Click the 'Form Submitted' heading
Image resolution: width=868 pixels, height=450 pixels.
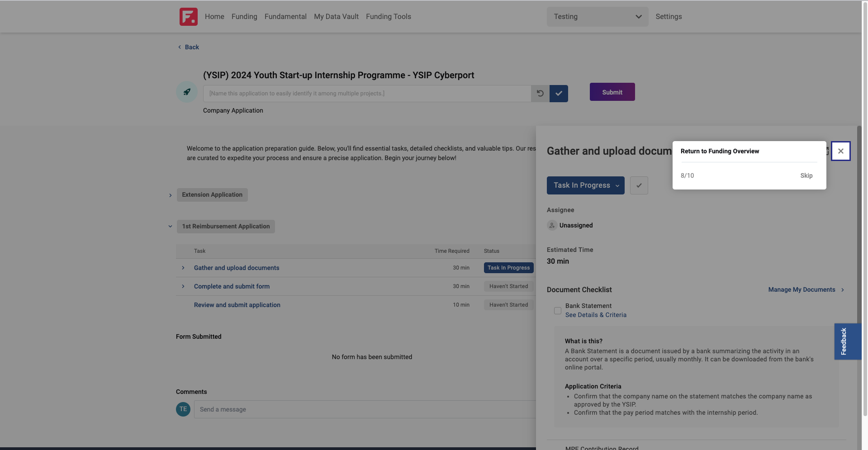click(x=199, y=336)
